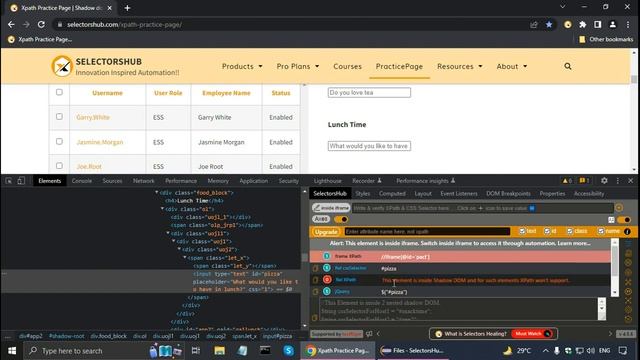640x360 pixels.
Task: Toggle the device toolbar icon in DevTools
Action: click(x=21, y=181)
